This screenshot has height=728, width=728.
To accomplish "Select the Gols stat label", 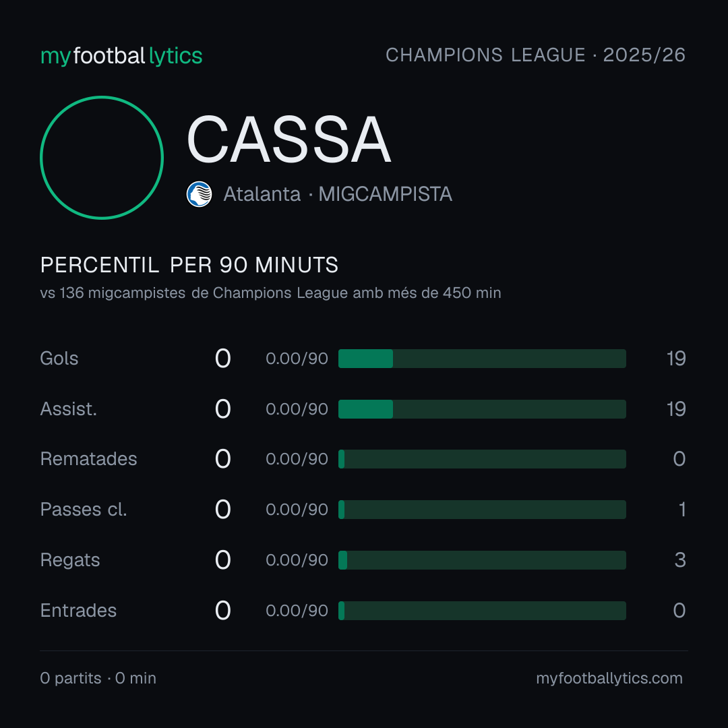I will coord(59,359).
